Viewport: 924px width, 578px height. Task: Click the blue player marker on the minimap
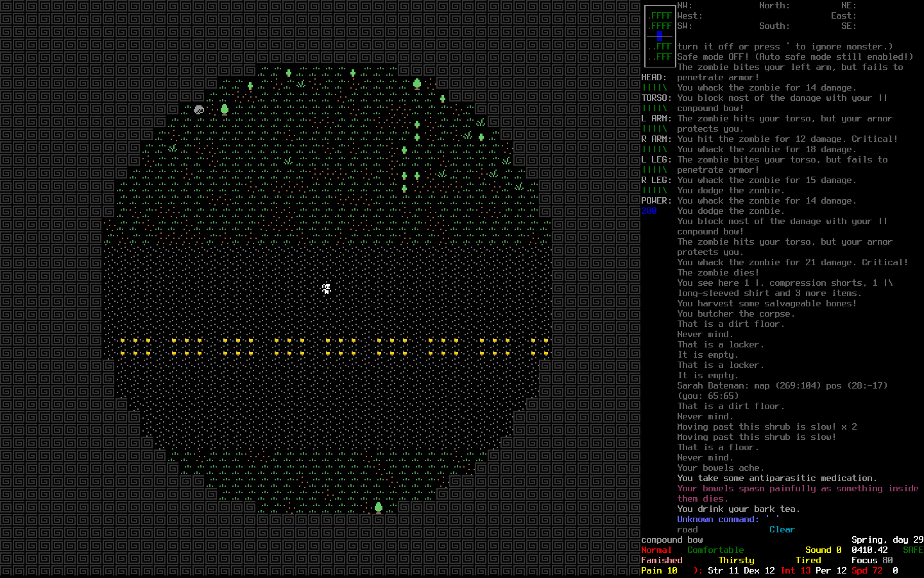click(659, 36)
